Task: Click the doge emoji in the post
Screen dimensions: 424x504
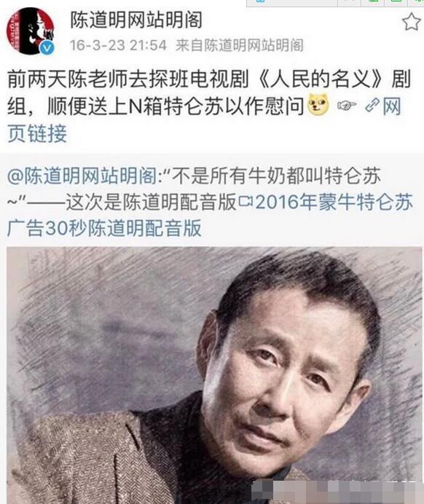Action: [x=318, y=105]
